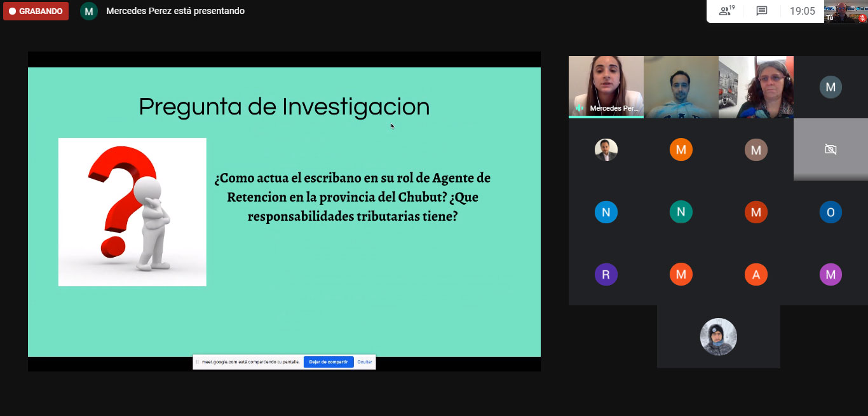Image resolution: width=868 pixels, height=416 pixels.
Task: Select Mercedes Perez's video tile
Action: 606,86
